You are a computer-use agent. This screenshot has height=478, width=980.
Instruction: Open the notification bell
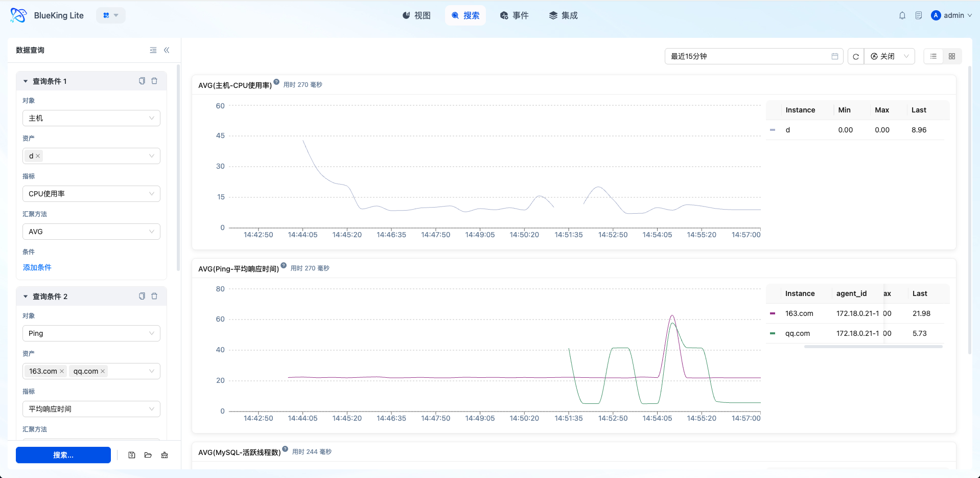pyautogui.click(x=902, y=15)
